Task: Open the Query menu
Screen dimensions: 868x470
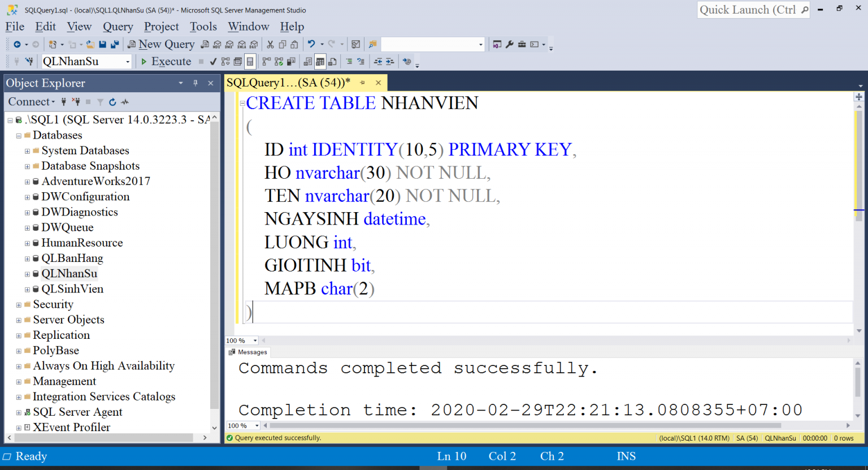Action: pos(118,27)
